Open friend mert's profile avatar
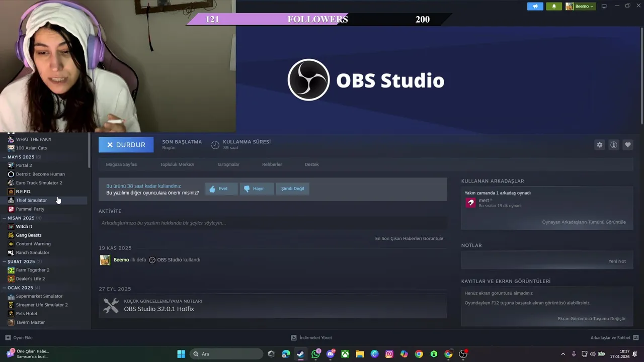This screenshot has height=362, width=644. (470, 203)
